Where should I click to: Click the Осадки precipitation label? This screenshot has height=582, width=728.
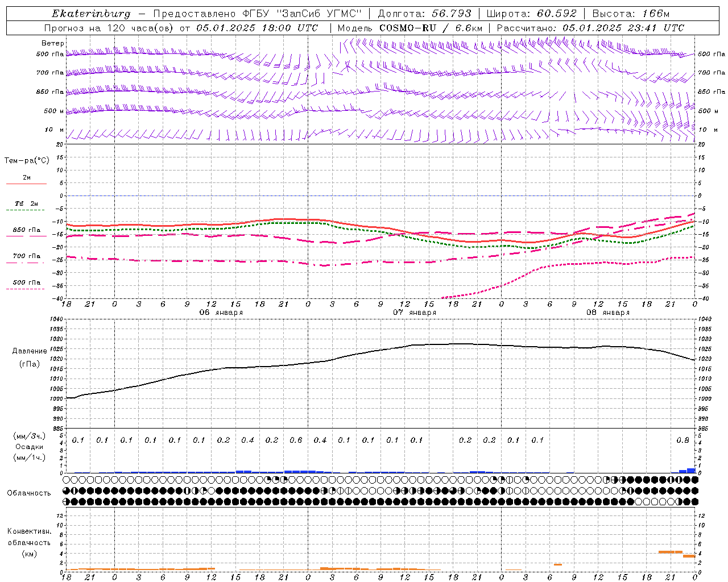tap(29, 447)
